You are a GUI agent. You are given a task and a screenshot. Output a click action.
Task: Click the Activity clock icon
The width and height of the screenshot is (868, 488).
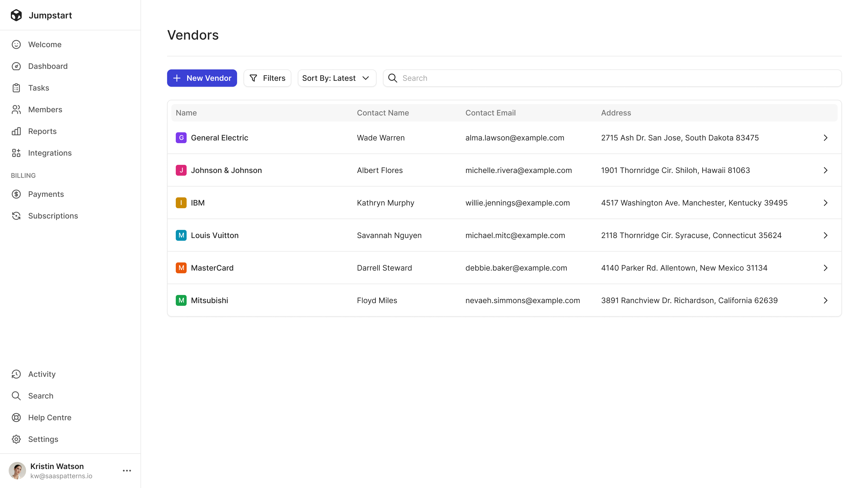(x=16, y=374)
